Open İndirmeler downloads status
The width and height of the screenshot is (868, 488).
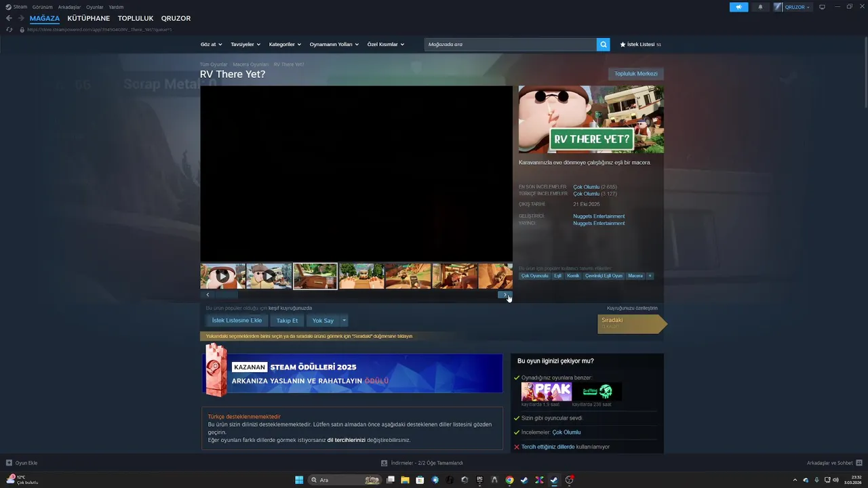(x=422, y=463)
